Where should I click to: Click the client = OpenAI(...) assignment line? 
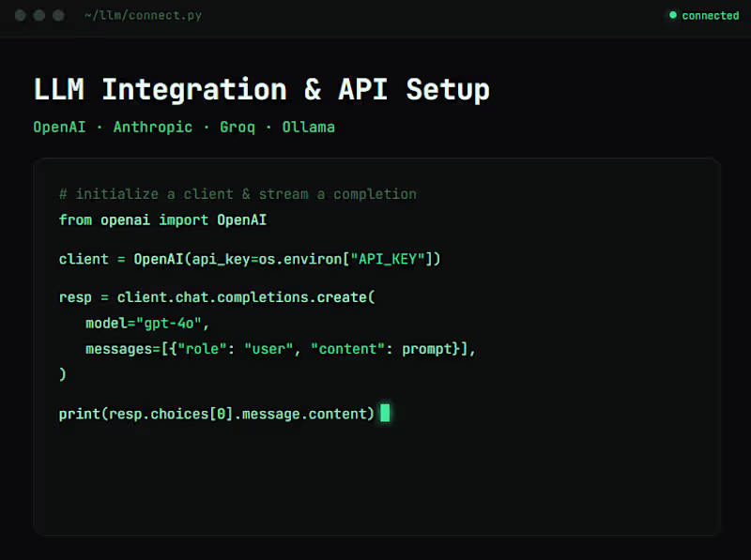[x=250, y=259]
